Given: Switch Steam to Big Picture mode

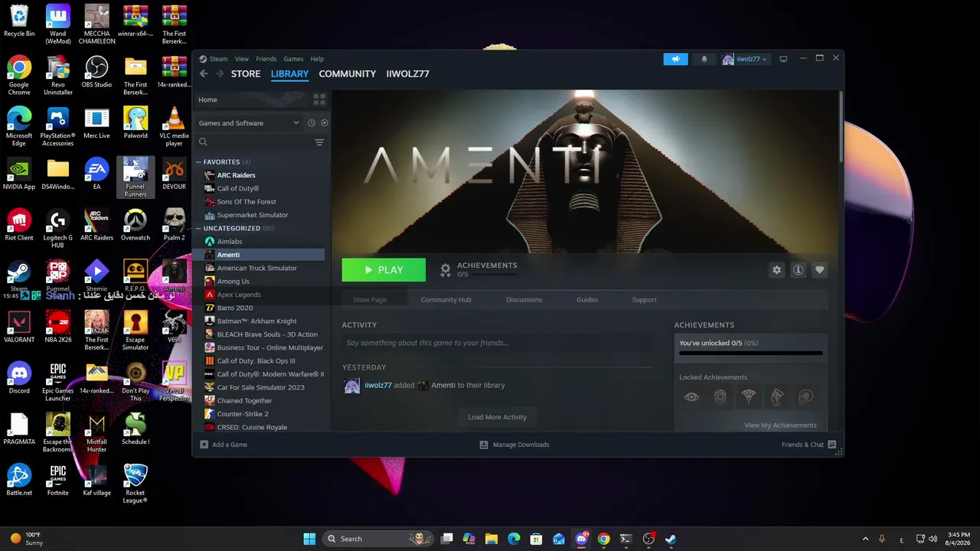Looking at the screenshot, I should [783, 59].
